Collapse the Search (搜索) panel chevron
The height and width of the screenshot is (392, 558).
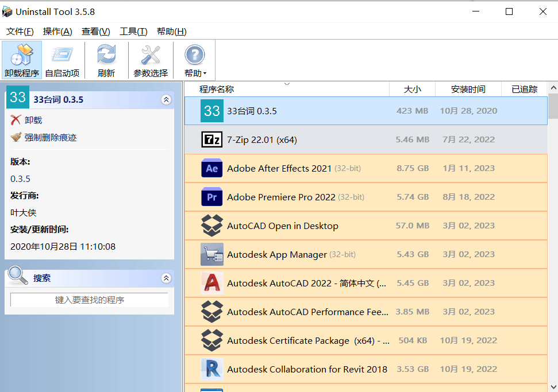(166, 278)
